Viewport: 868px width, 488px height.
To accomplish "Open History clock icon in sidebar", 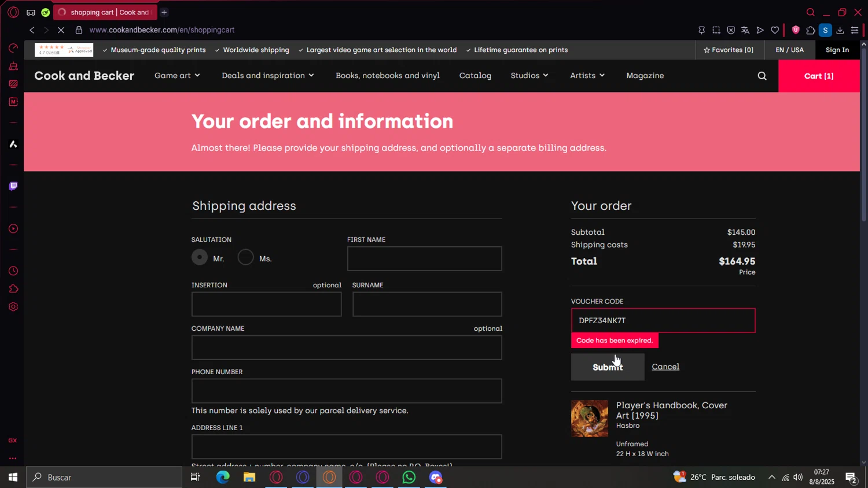I will [13, 271].
